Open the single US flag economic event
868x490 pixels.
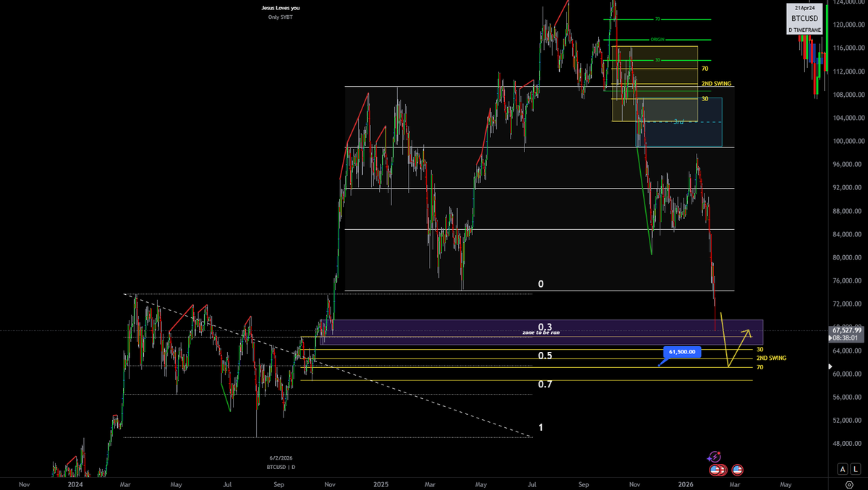click(x=737, y=470)
